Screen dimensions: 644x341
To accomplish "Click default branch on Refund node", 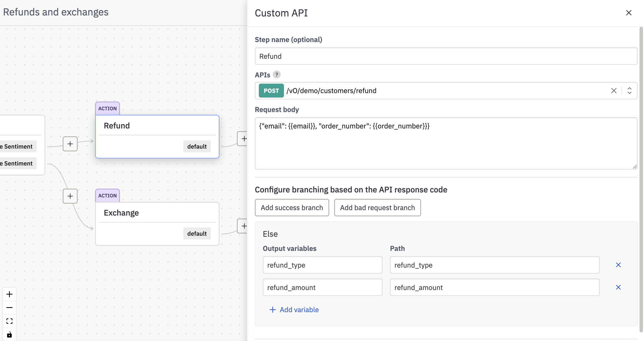I will click(197, 146).
